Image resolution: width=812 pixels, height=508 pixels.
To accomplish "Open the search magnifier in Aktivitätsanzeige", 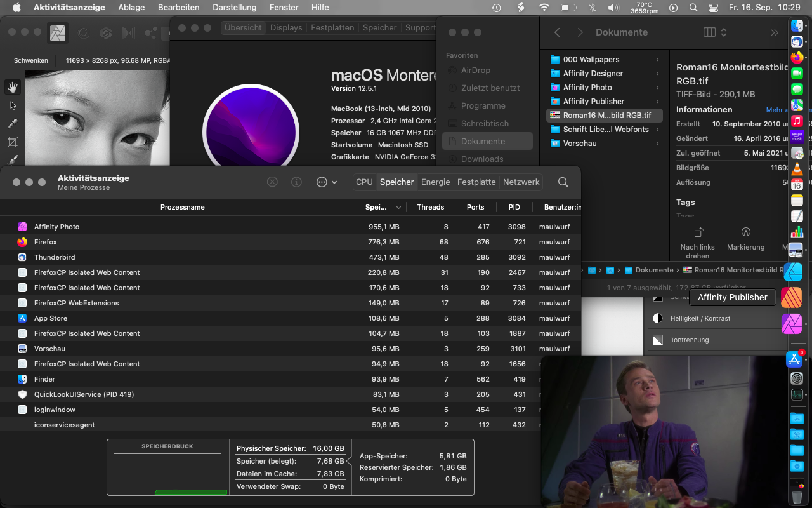I will [563, 182].
